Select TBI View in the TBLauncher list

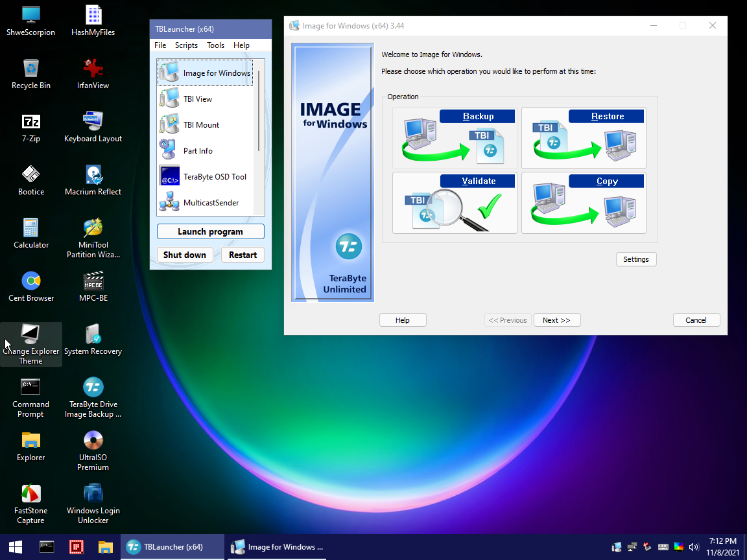point(205,99)
